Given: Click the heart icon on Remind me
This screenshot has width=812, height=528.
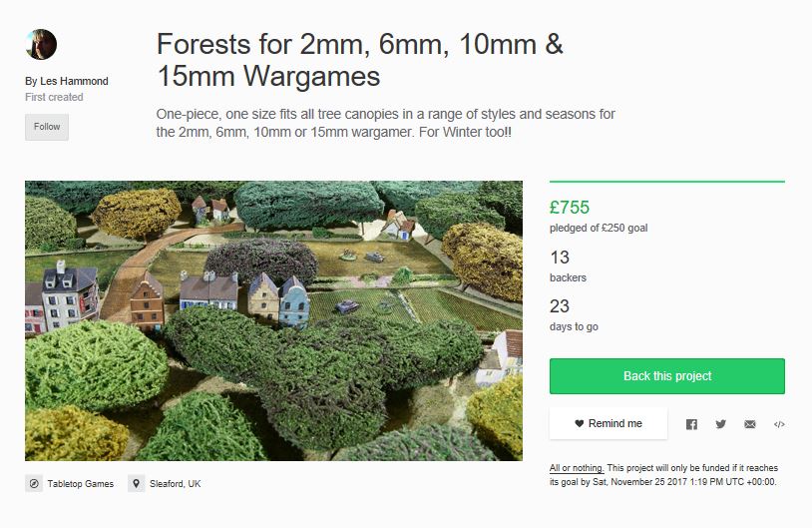Looking at the screenshot, I should tap(579, 423).
